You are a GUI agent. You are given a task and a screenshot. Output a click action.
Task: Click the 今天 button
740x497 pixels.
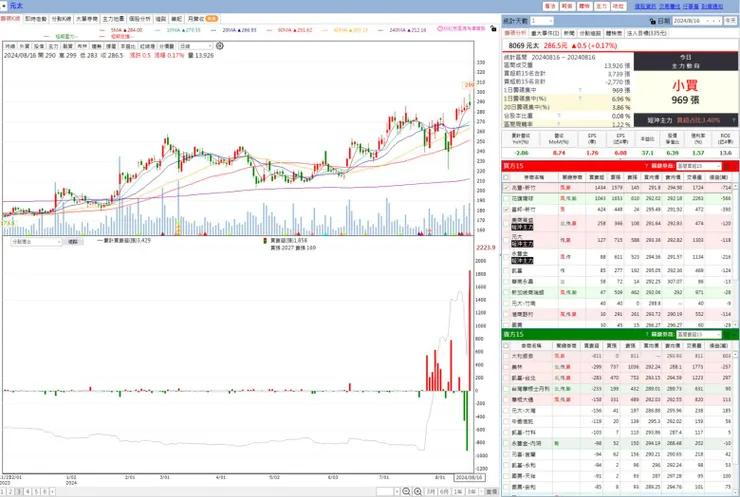tap(730, 21)
